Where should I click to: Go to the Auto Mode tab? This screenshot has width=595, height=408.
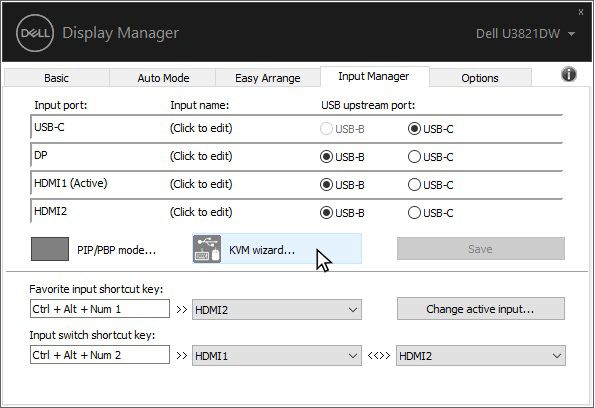[x=163, y=78]
